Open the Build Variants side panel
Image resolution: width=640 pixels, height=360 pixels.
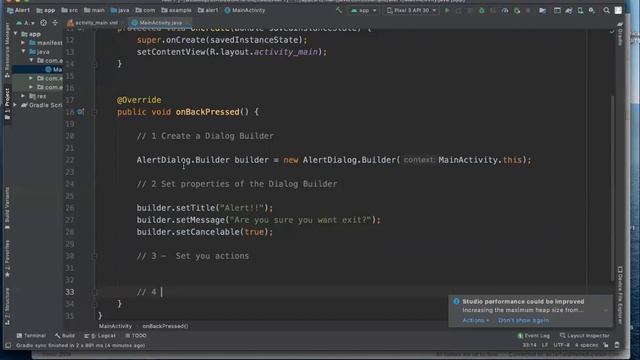pyautogui.click(x=7, y=208)
